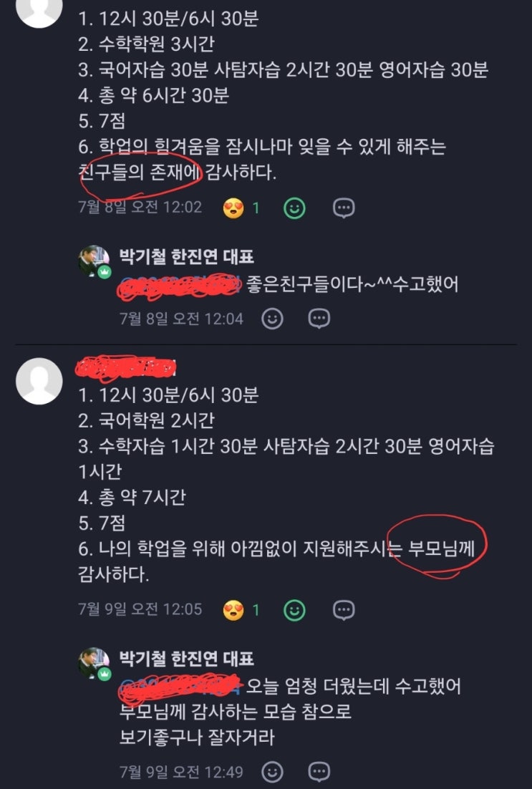Click 박기철 avatar on the first reply
532x789 pixels.
click(x=94, y=261)
